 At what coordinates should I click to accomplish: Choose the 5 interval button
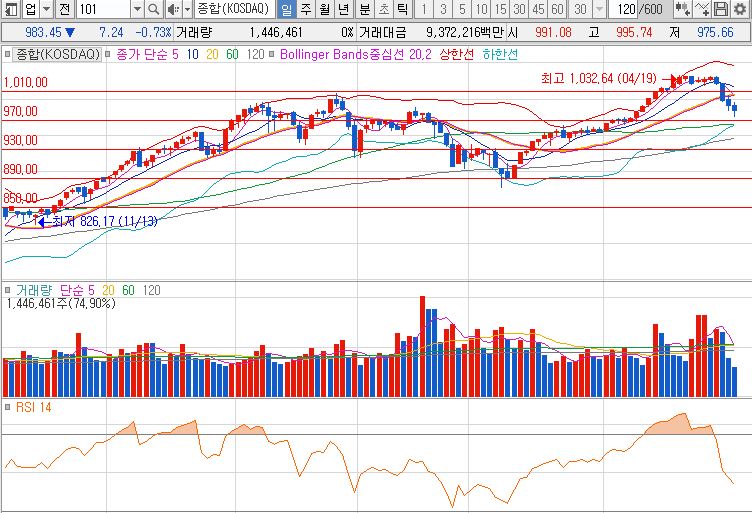tap(462, 9)
